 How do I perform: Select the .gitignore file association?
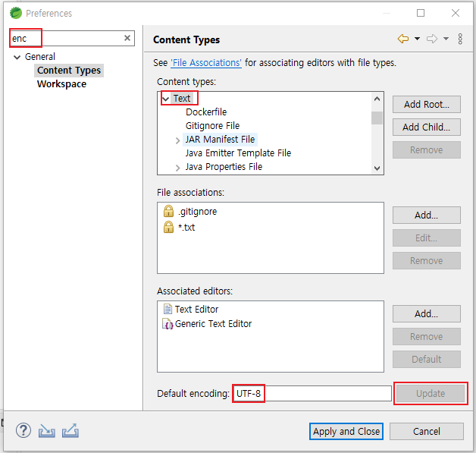coord(198,211)
